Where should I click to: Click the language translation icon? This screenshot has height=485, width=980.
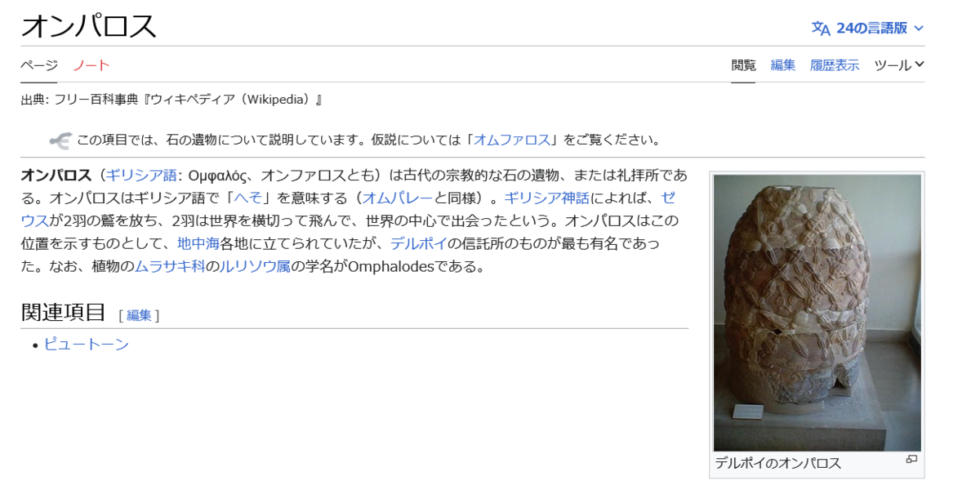click(821, 28)
